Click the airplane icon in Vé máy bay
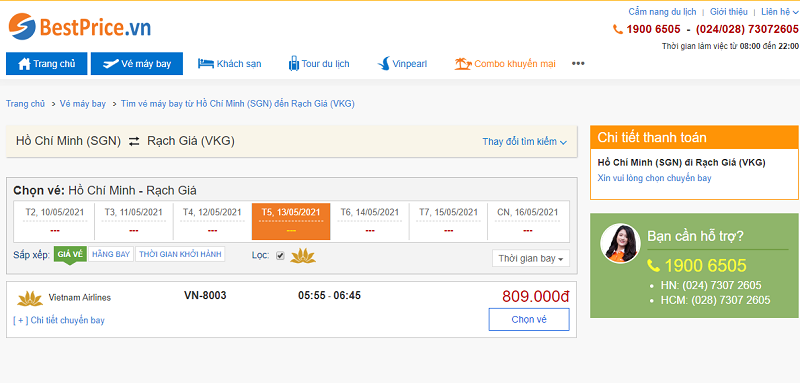This screenshot has height=383, width=800. [110, 64]
